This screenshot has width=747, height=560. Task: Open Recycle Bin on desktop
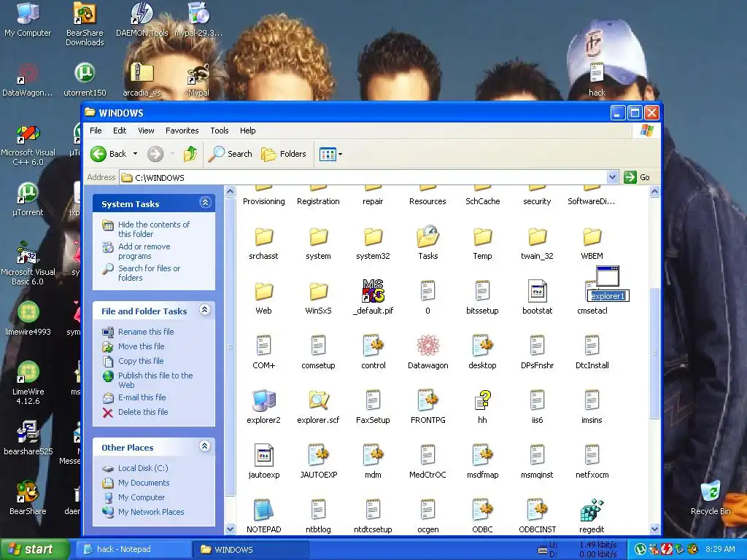(711, 497)
